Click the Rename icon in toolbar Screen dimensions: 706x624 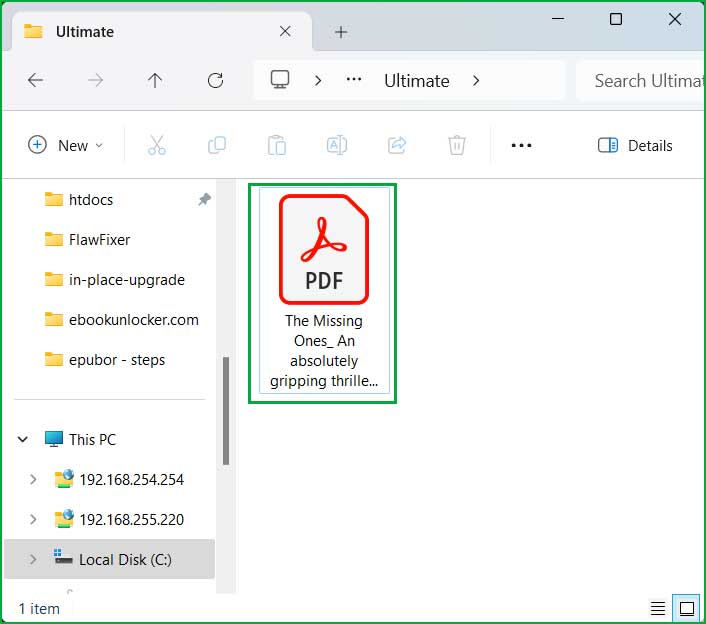point(337,145)
